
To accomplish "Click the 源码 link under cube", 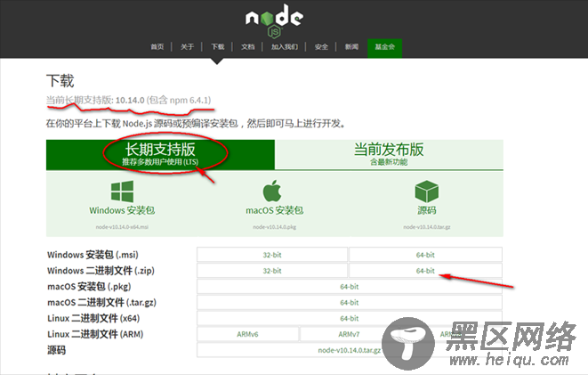I will click(x=427, y=210).
